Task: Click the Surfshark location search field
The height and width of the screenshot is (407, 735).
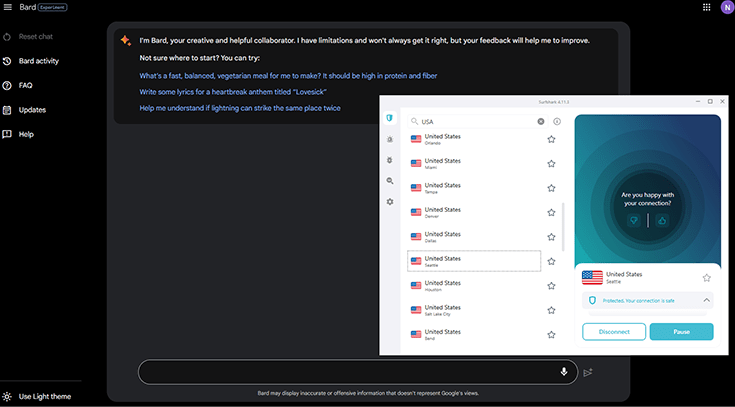Action: [x=477, y=121]
